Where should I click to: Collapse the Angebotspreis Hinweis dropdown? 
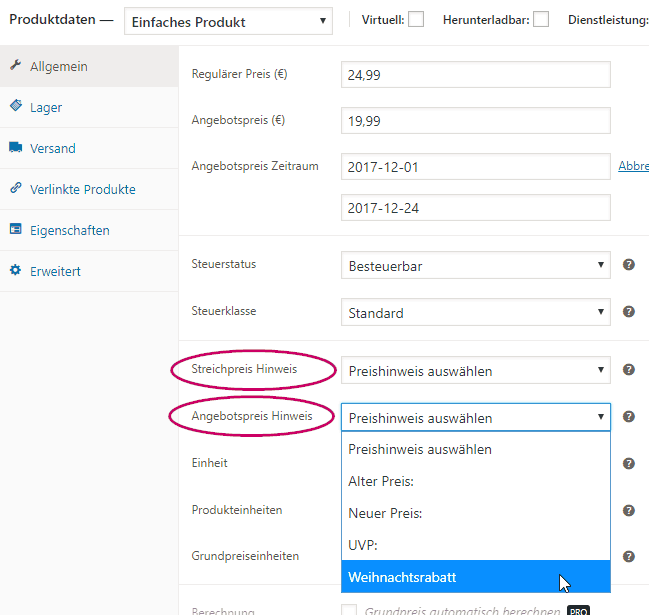476,417
